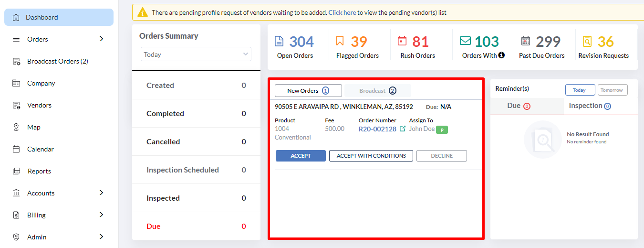The width and height of the screenshot is (644, 248).
Task: Expand the Billing sidebar submenu
Action: [x=101, y=215]
